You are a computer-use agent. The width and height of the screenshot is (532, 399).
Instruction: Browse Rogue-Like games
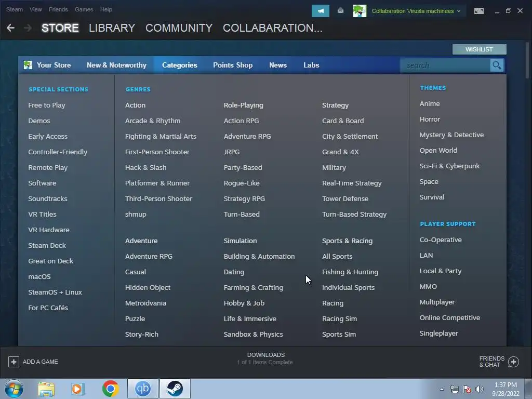pos(242,183)
